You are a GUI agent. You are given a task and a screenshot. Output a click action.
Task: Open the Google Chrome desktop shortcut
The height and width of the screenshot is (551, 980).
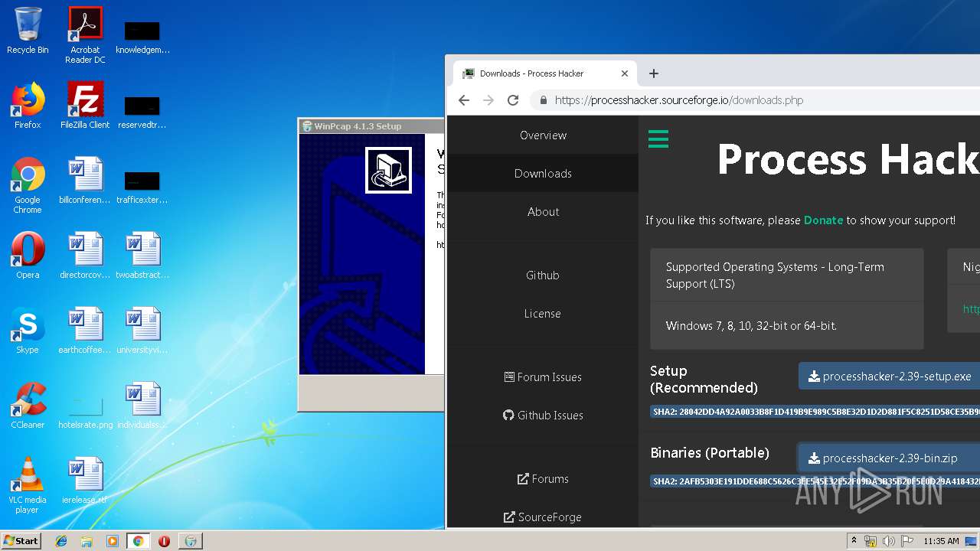28,185
